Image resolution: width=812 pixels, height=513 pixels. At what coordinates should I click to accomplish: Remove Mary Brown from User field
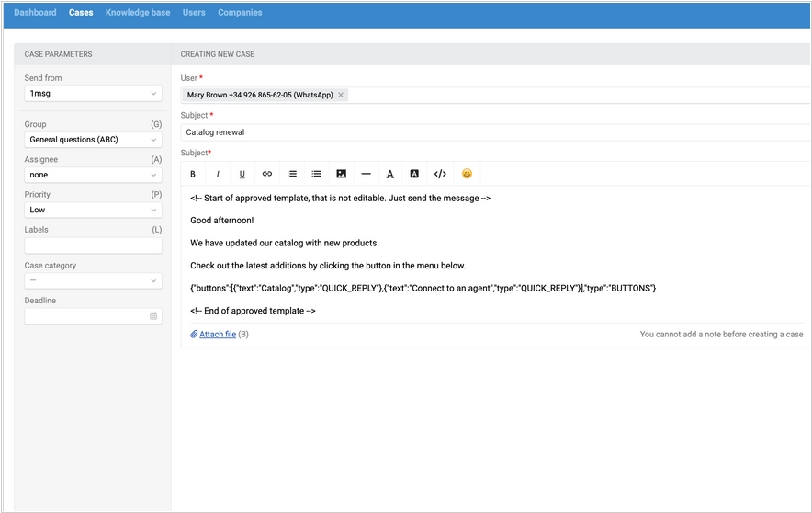[341, 95]
